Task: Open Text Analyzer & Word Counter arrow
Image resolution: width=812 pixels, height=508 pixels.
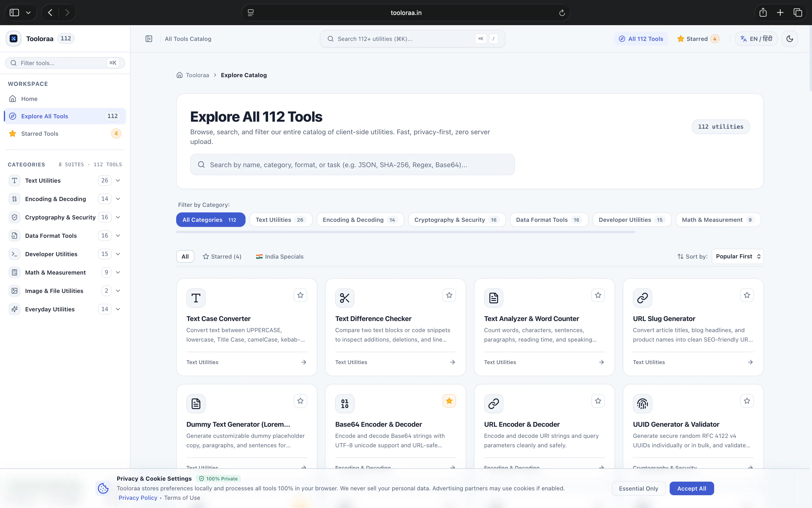Action: click(601, 362)
